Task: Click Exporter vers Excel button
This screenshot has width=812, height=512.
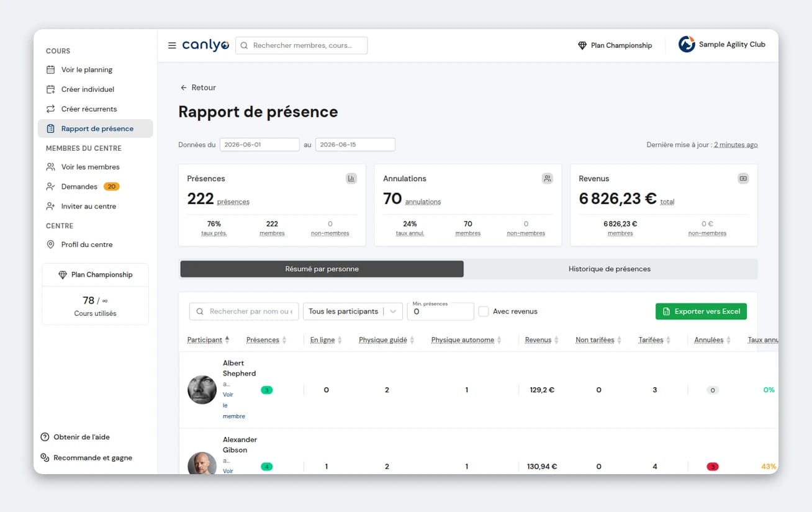Action: (x=701, y=312)
